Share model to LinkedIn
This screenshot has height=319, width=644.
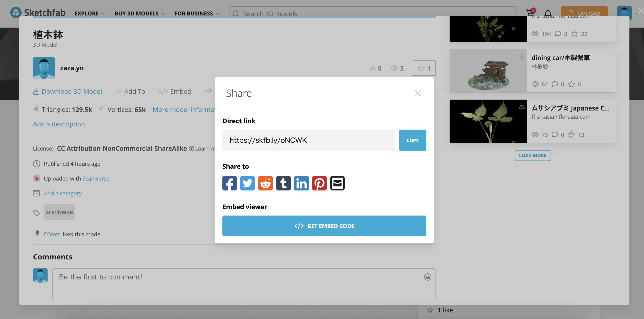pos(301,183)
